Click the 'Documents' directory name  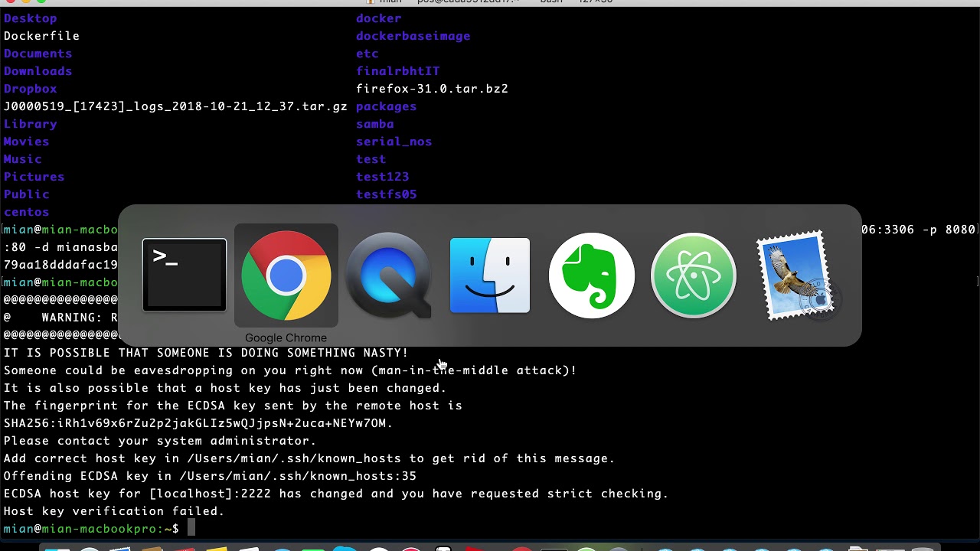pos(38,54)
